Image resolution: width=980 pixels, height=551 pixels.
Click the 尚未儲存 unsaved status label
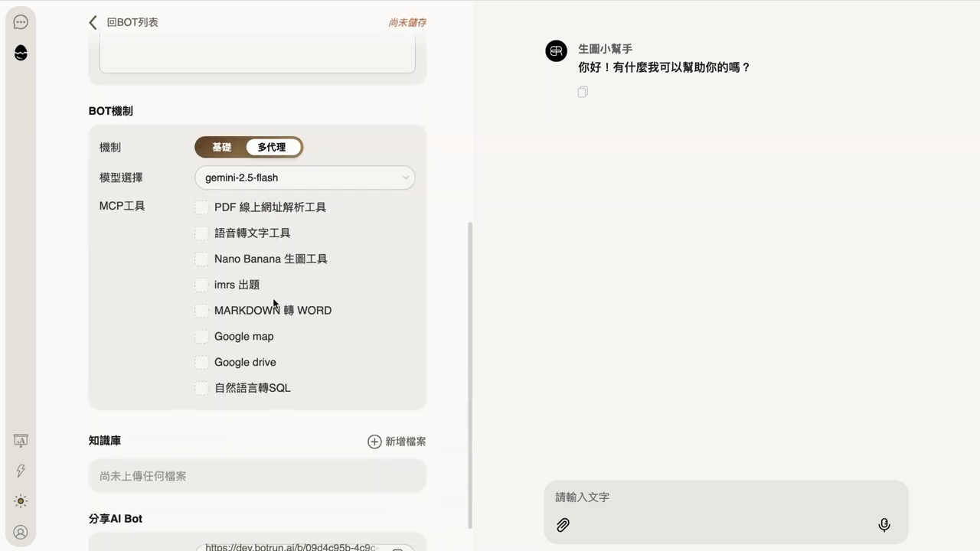407,23
